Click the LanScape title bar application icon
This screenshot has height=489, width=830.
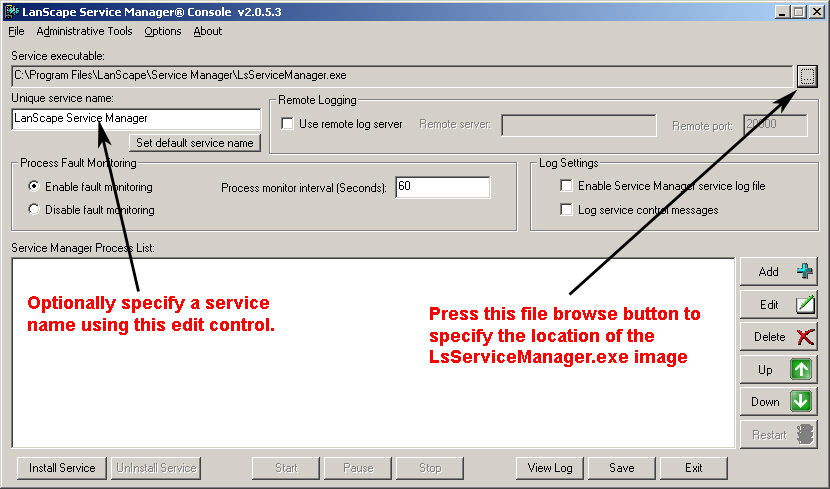[x=11, y=11]
